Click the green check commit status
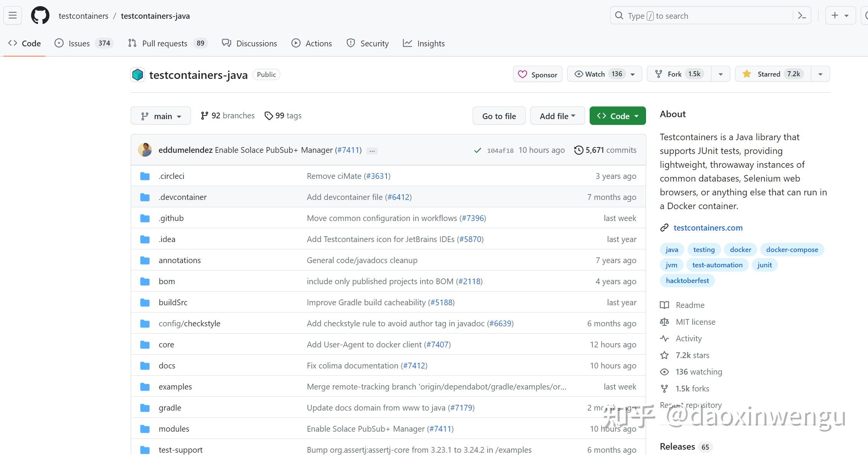Viewport: 868px width, 455px height. tap(477, 151)
